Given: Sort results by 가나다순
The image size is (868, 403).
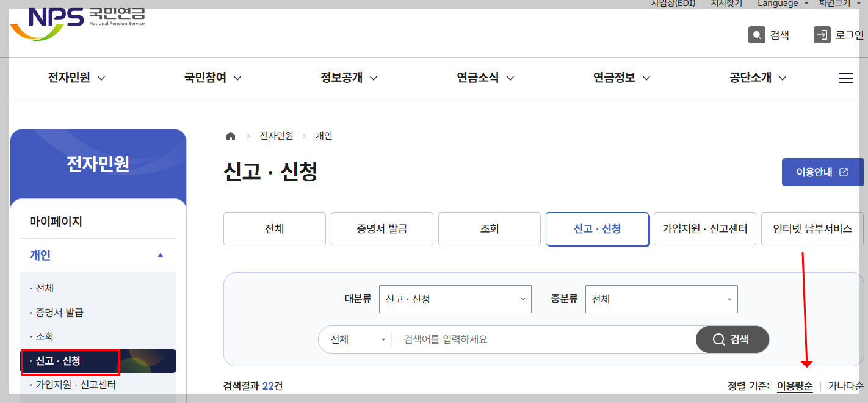Looking at the screenshot, I should pos(846,386).
